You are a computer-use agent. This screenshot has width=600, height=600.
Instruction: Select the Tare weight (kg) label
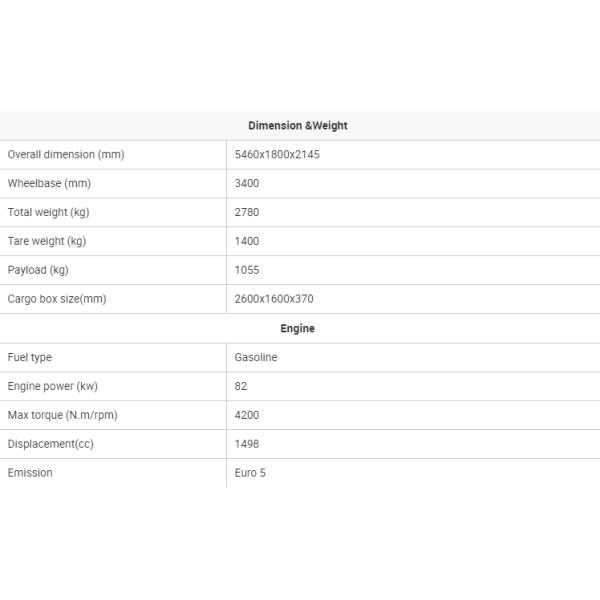pos(47,241)
